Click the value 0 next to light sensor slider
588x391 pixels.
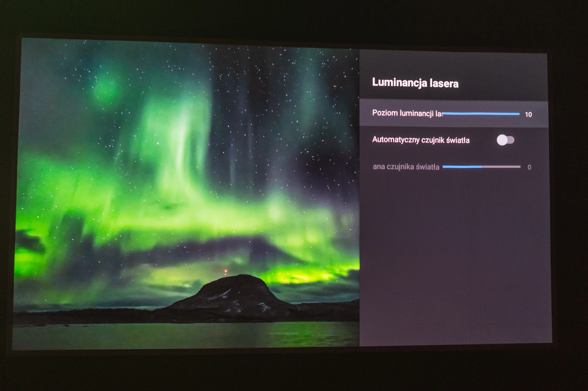(529, 167)
